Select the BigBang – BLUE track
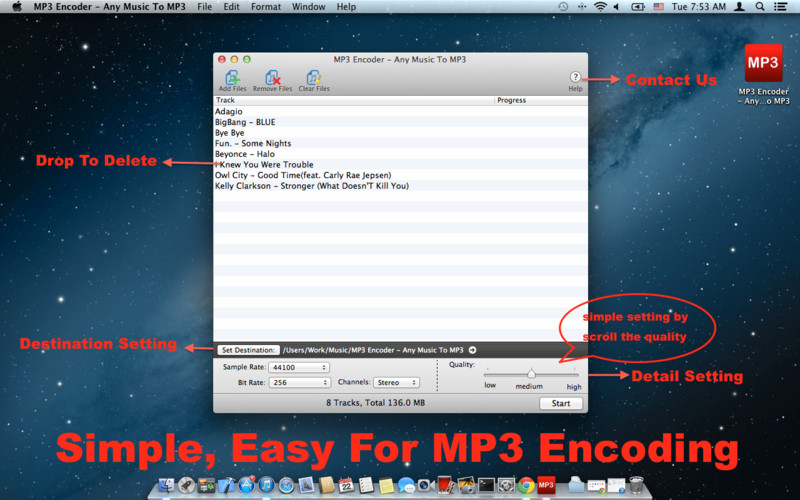Viewport: 800px width, 500px height. point(401,122)
